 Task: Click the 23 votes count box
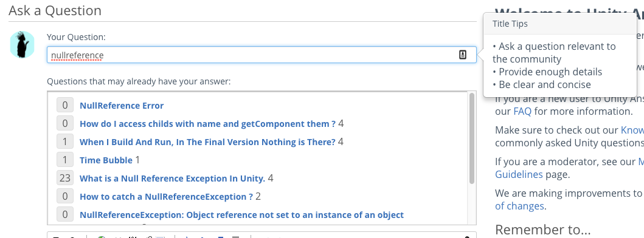pyautogui.click(x=65, y=178)
